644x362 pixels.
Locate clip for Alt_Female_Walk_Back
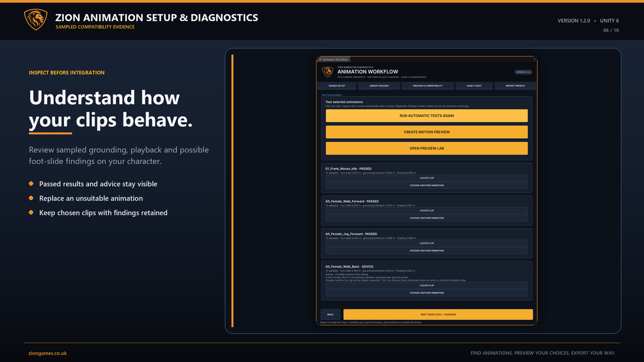point(427,285)
